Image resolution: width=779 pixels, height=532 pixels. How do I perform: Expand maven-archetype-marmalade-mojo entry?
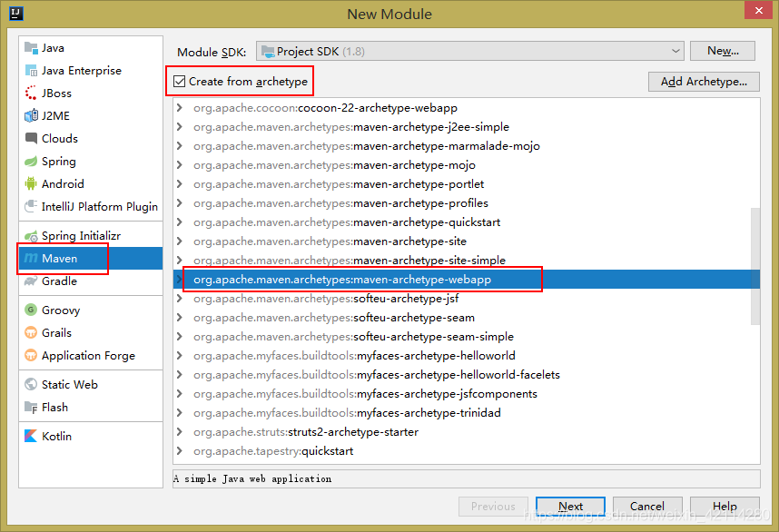tap(180, 146)
